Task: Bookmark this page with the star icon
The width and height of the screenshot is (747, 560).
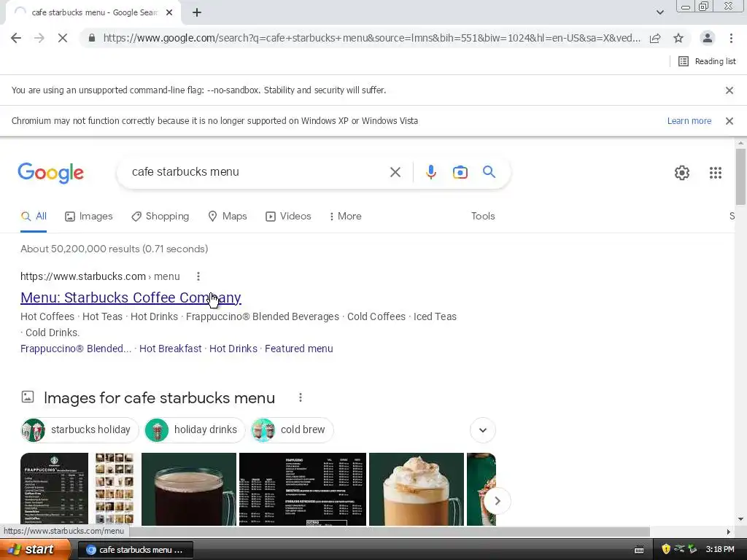Action: [x=678, y=38]
